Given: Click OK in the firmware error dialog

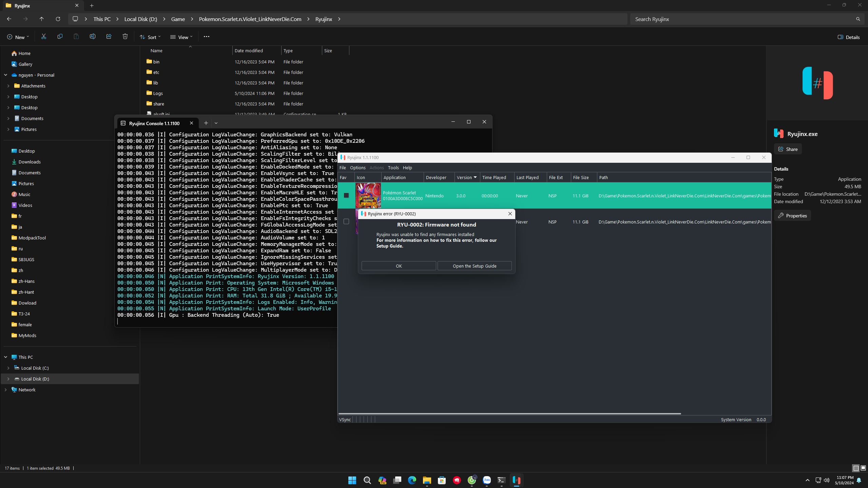Looking at the screenshot, I should pos(399,266).
